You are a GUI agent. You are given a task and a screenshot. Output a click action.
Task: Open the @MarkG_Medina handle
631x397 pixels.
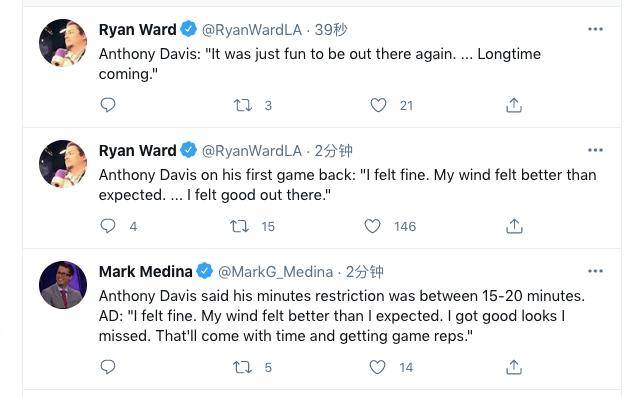(x=276, y=272)
